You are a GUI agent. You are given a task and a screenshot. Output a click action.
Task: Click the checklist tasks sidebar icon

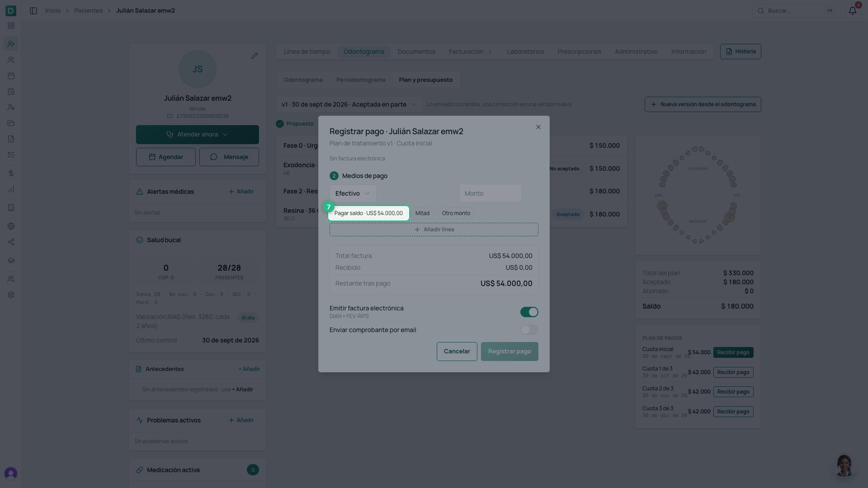(x=11, y=155)
